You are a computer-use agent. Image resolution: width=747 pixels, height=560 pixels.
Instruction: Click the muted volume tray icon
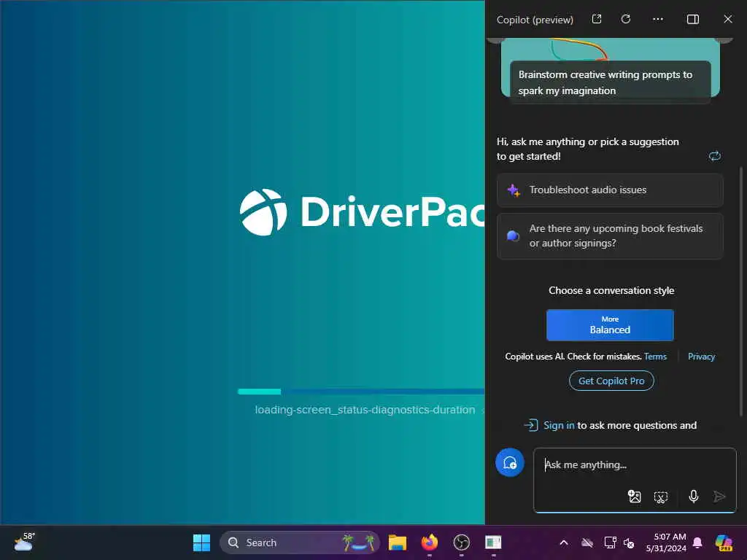629,542
